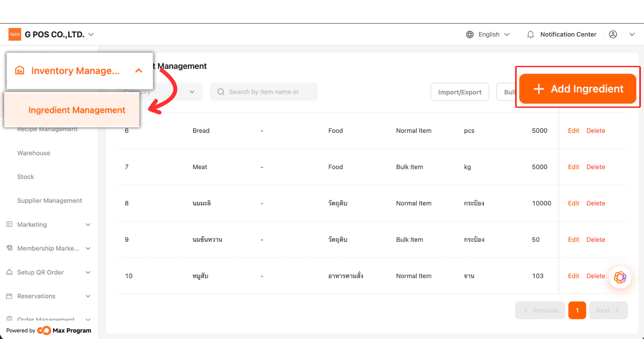Image resolution: width=644 pixels, height=362 pixels.
Task: Click the GPOS orange logo icon
Action: (15, 34)
